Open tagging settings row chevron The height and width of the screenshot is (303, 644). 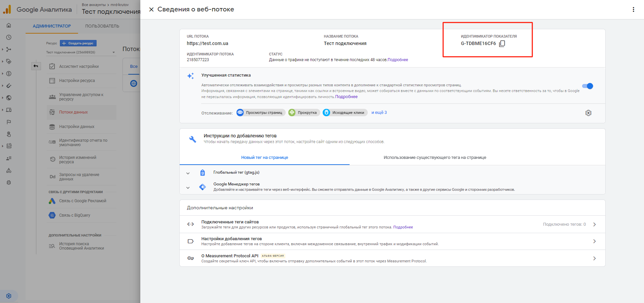pyautogui.click(x=595, y=241)
